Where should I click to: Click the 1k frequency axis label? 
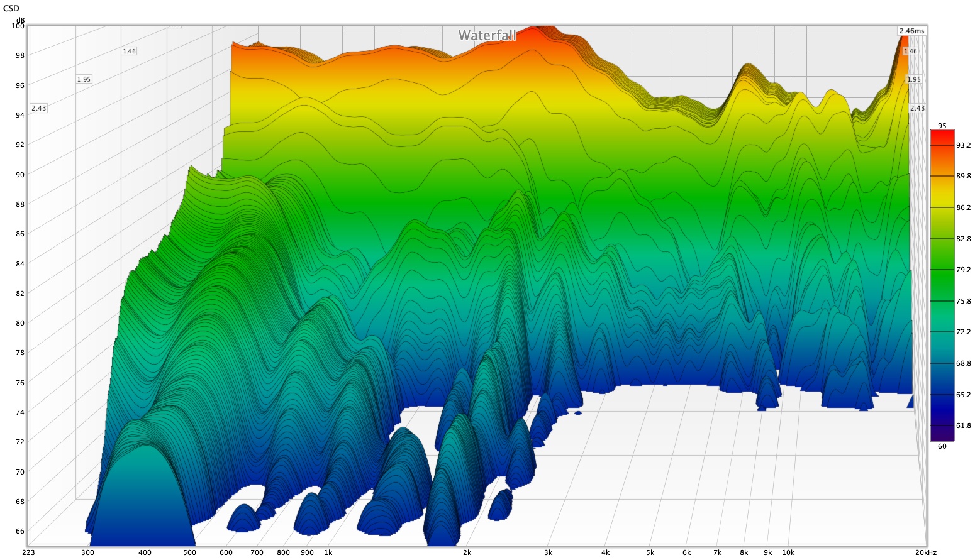tap(328, 552)
